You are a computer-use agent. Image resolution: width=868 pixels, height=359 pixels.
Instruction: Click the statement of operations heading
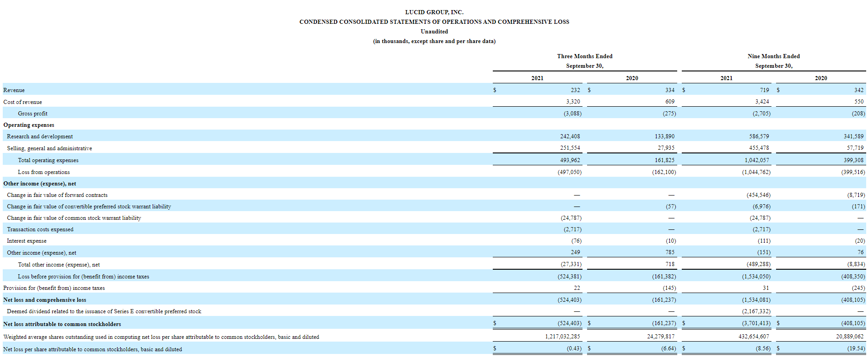[434, 22]
